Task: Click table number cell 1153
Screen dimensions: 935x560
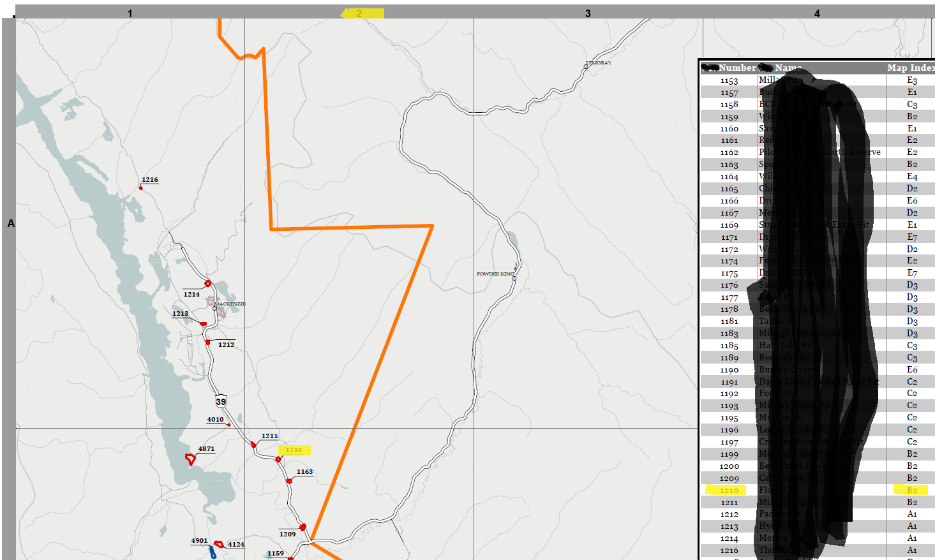Action: [x=729, y=80]
